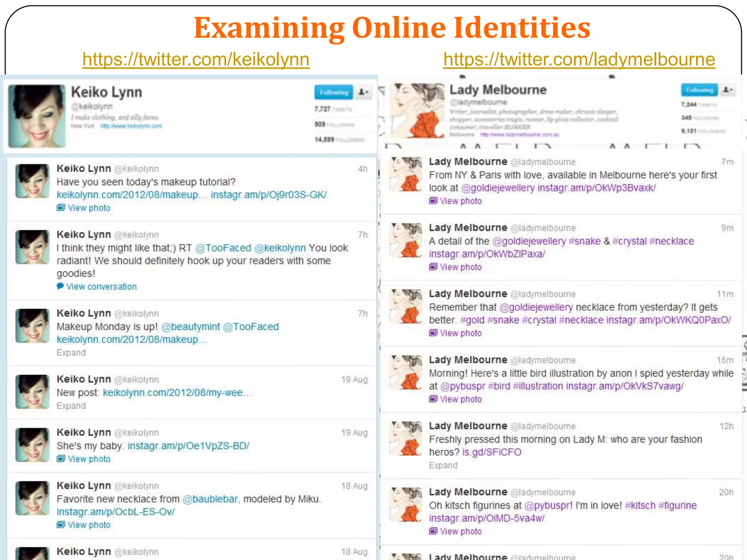Click speech bubble icon beside View conversation
747x560 pixels.
pyautogui.click(x=60, y=286)
